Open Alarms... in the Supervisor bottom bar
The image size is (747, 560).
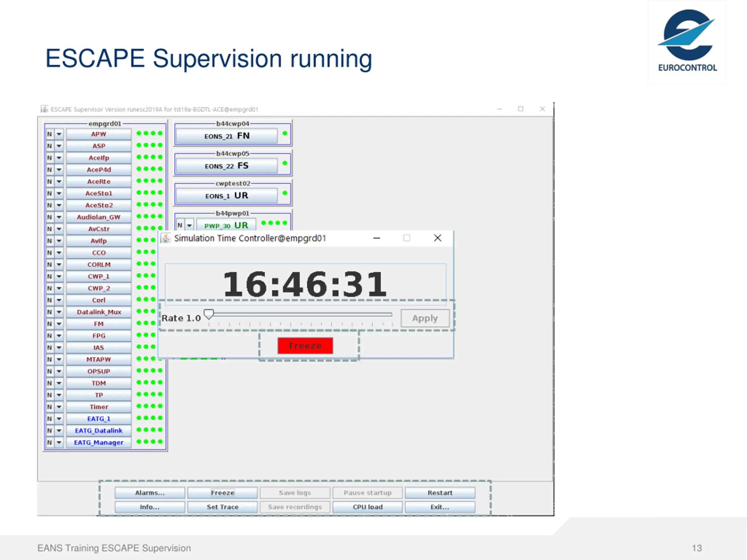(150, 493)
